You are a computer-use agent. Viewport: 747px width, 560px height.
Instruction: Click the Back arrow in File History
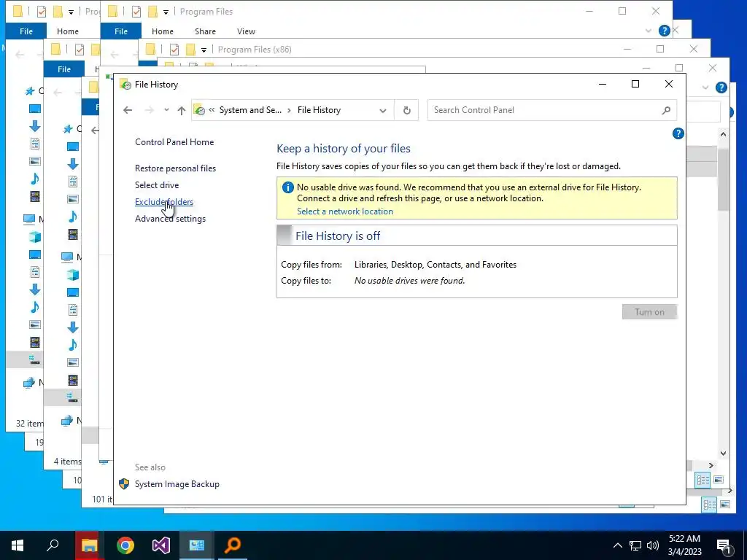click(x=127, y=110)
